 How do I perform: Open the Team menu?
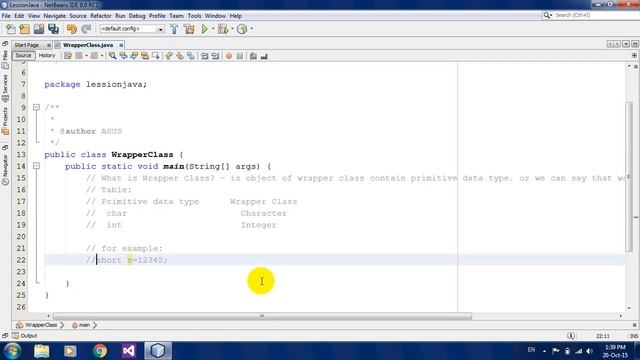176,16
